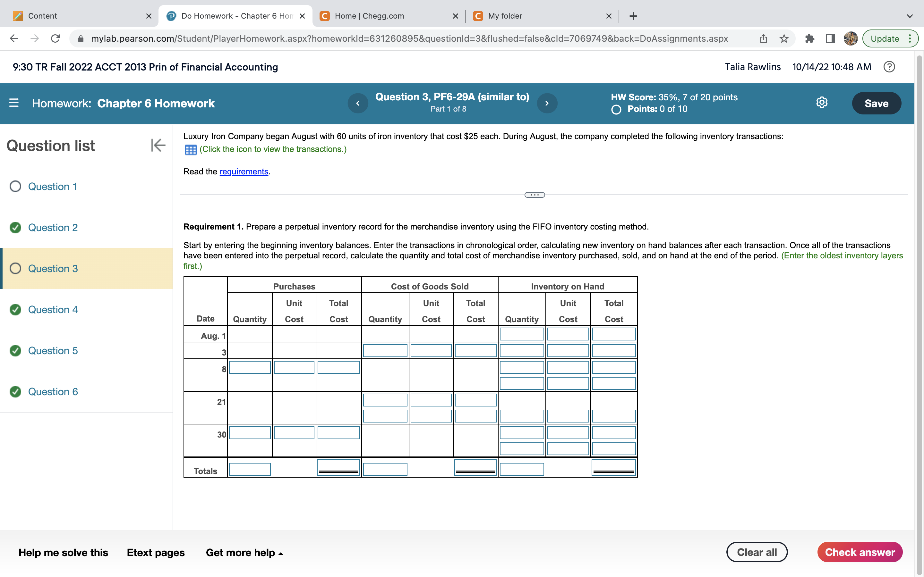Expand Get more help menu
This screenshot has width=924, height=577.
tap(244, 552)
